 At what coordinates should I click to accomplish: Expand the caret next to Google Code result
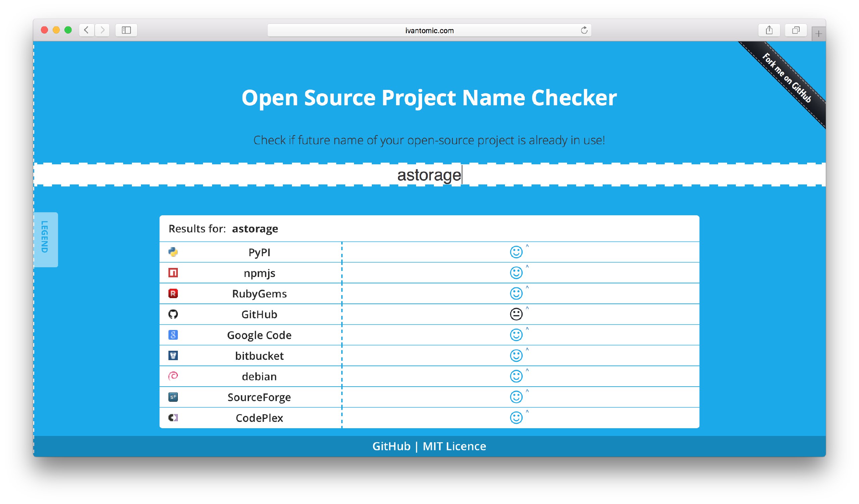(x=527, y=329)
